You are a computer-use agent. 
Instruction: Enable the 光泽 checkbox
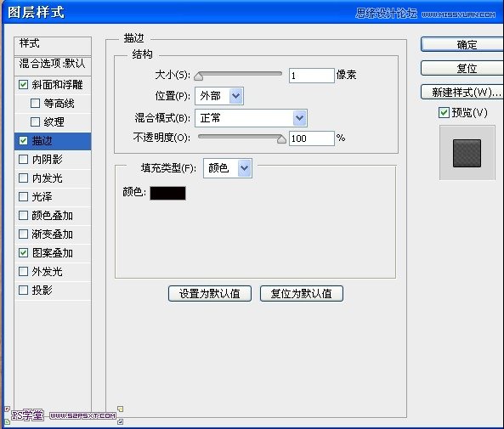[x=23, y=197]
